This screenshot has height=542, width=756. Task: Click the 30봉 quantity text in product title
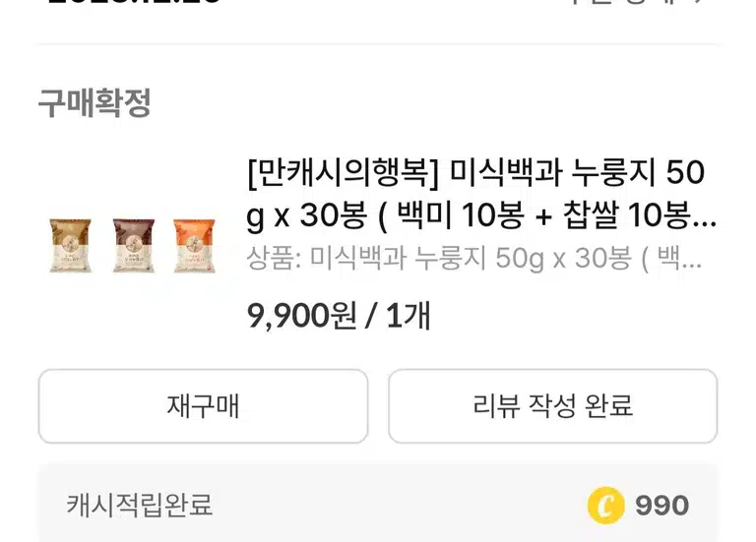333,214
